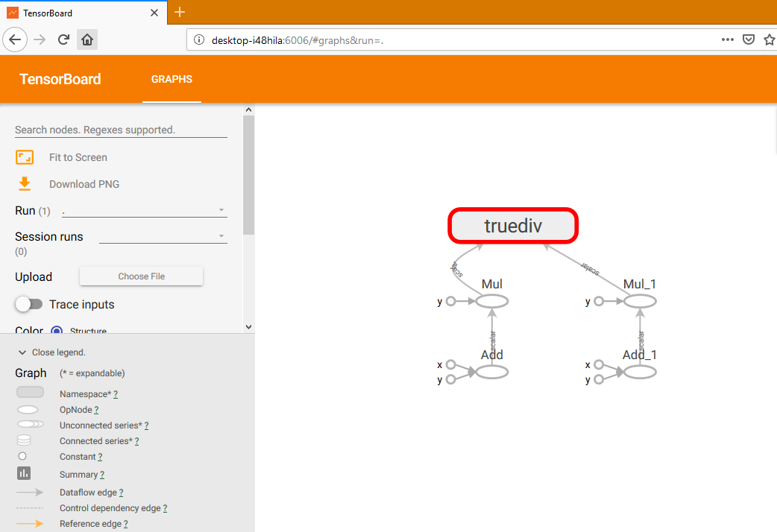The width and height of the screenshot is (777, 532).
Task: Click the Connected series legend icon
Action: [24, 440]
